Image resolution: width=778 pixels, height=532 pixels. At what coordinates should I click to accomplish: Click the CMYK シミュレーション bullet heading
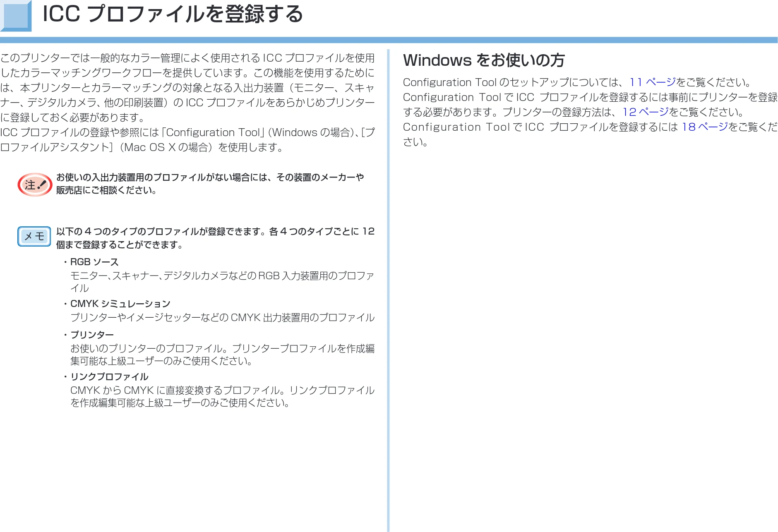[120, 304]
